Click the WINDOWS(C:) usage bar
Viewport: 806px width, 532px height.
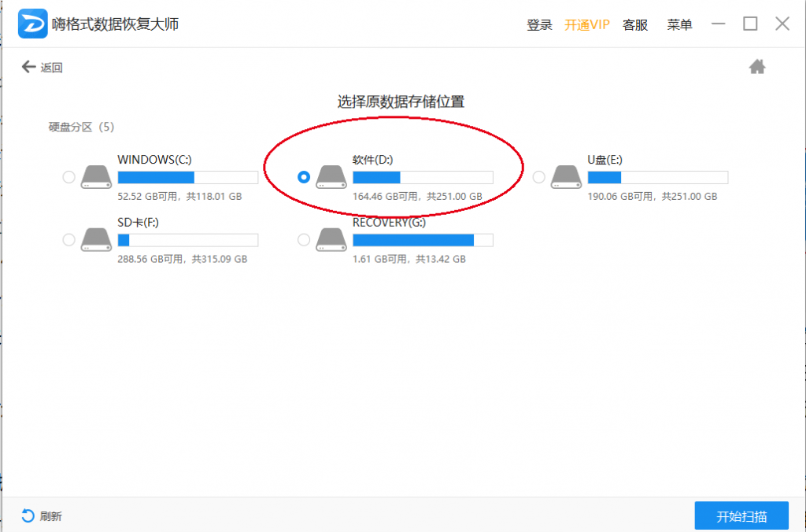[187, 177]
